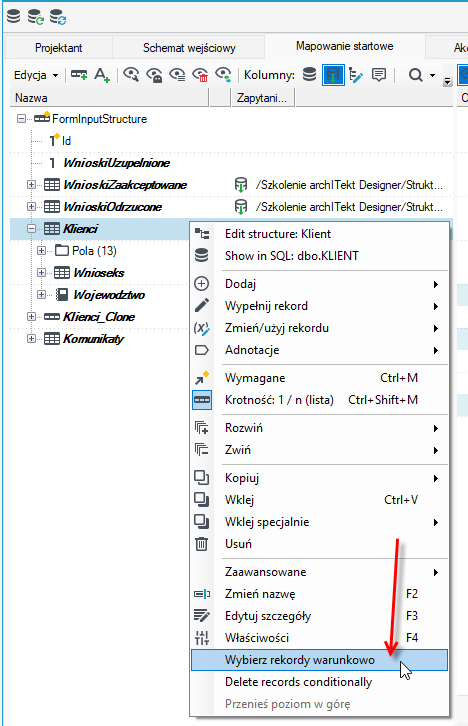Click the WnioskiZaakceptowane table icon

52,185
